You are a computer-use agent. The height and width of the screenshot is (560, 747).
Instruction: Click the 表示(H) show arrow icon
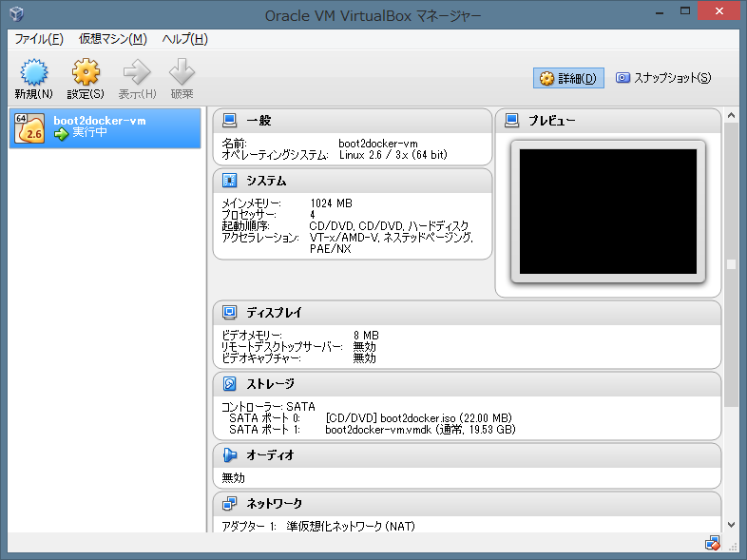137,72
